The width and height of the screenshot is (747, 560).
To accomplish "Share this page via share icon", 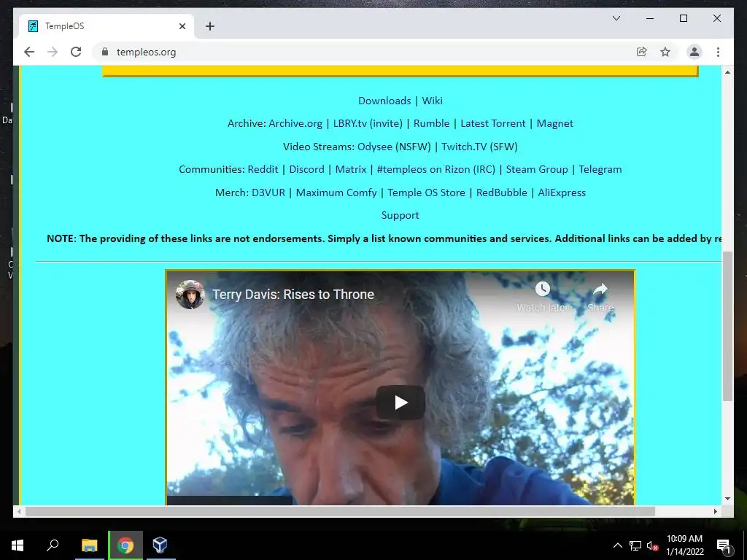I will (642, 52).
